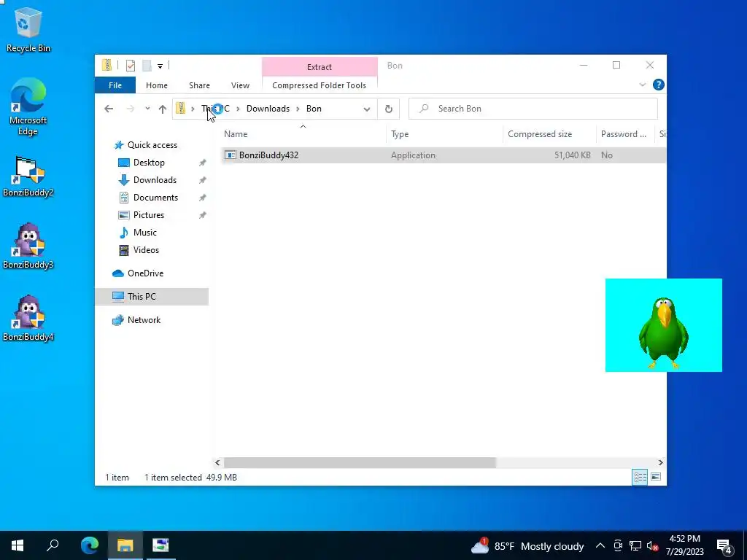The height and width of the screenshot is (560, 747).
Task: Open the clock showing 4:52 PM
Action: (x=685, y=545)
